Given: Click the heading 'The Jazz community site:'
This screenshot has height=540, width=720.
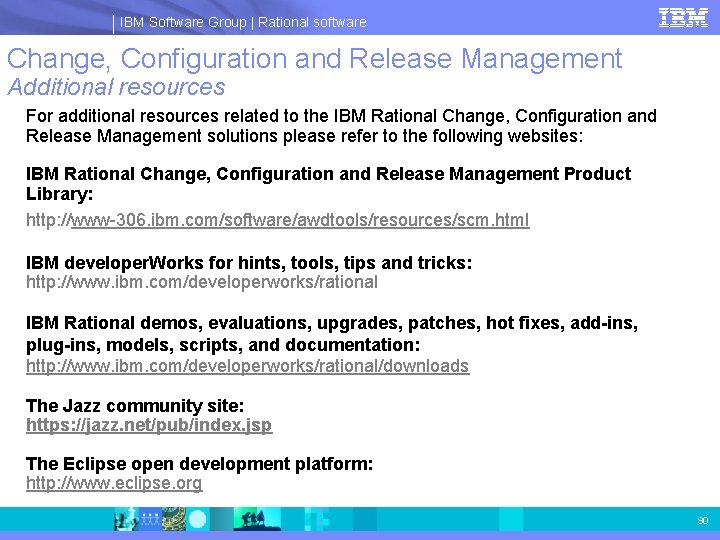Looking at the screenshot, I should click(x=135, y=406).
